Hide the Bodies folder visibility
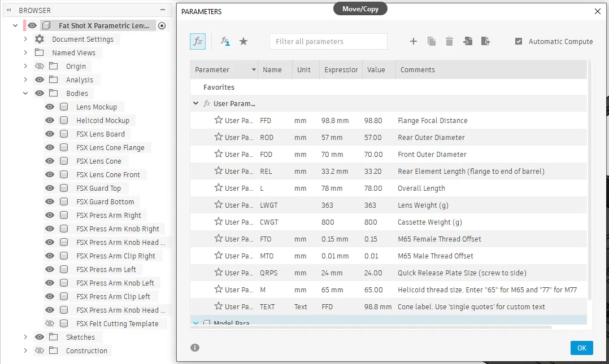The height and width of the screenshot is (364, 609). coord(40,93)
